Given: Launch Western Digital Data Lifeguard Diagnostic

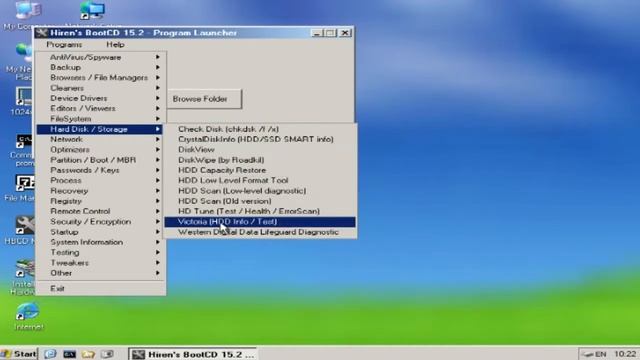Looking at the screenshot, I should tap(260, 232).
